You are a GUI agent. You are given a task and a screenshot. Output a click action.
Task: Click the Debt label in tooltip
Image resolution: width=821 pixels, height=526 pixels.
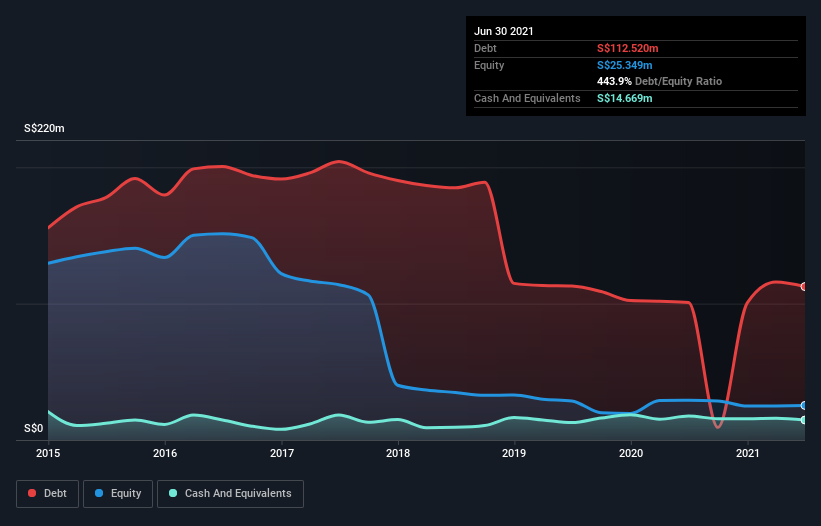pos(485,48)
